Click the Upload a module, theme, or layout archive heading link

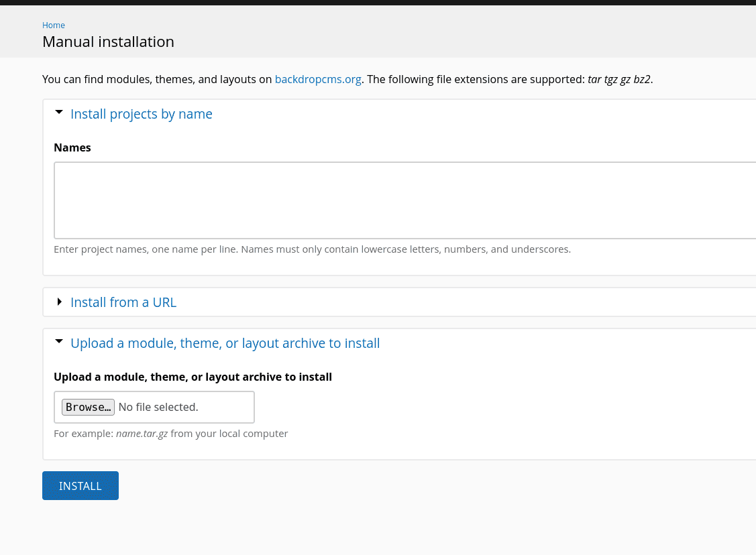click(x=225, y=343)
